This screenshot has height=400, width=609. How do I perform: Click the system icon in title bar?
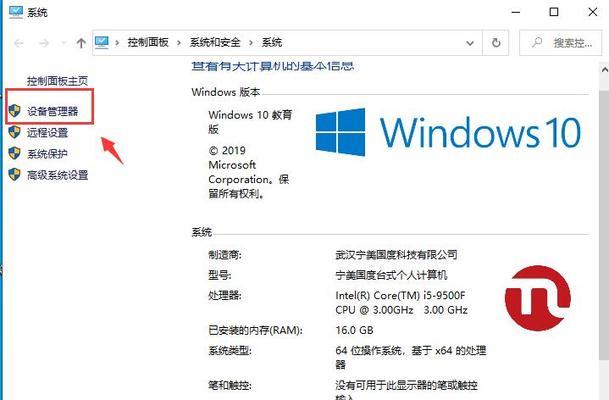click(16, 12)
